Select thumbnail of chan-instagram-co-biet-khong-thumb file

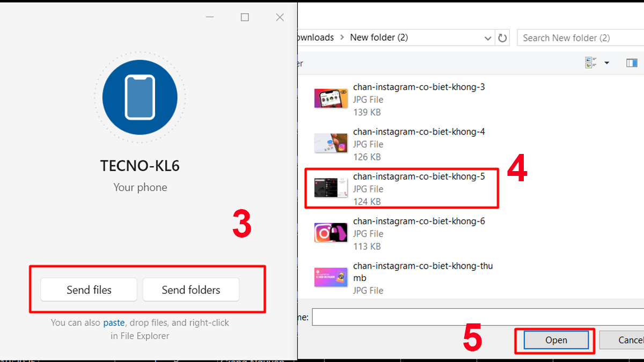331,277
